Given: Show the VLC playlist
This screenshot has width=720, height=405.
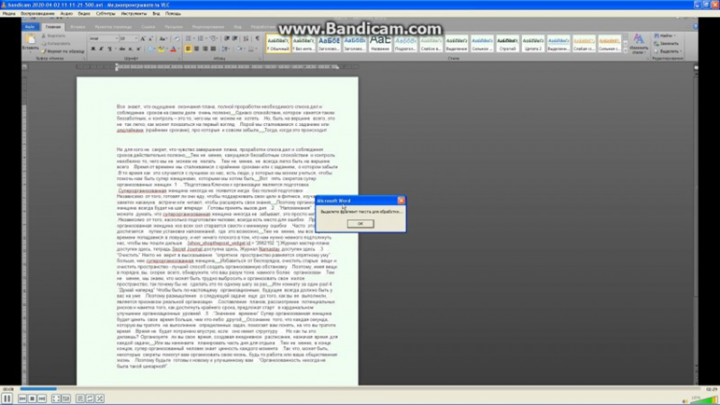Looking at the screenshot, I should point(80,399).
